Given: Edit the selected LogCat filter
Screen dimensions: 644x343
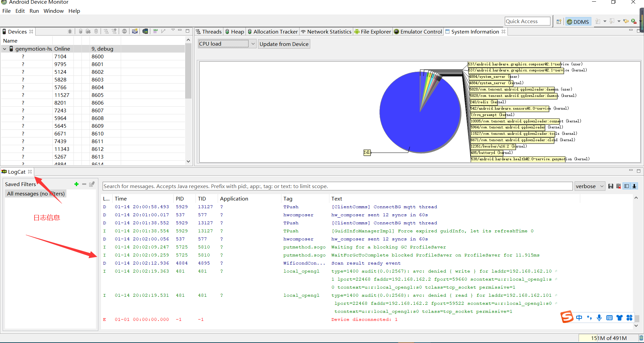Looking at the screenshot, I should click(x=92, y=184).
